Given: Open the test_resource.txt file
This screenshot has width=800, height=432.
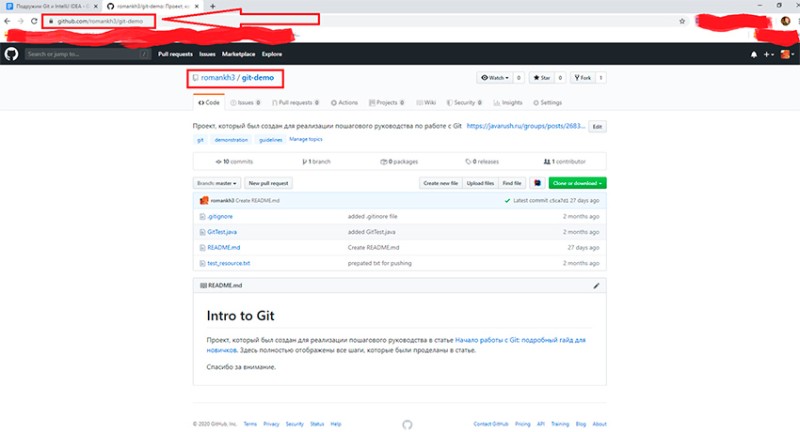Looking at the screenshot, I should pos(229,263).
